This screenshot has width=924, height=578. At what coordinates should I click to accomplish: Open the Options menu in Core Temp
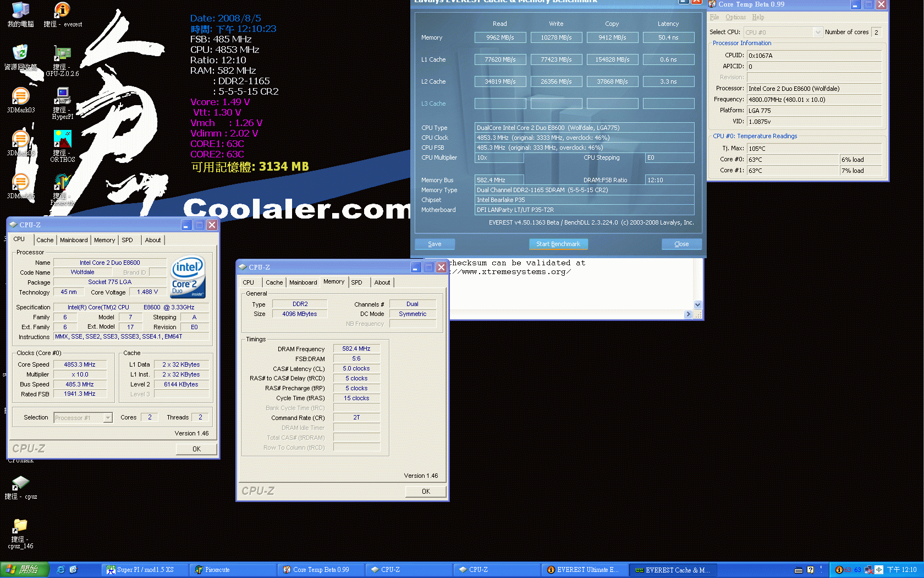(x=736, y=17)
